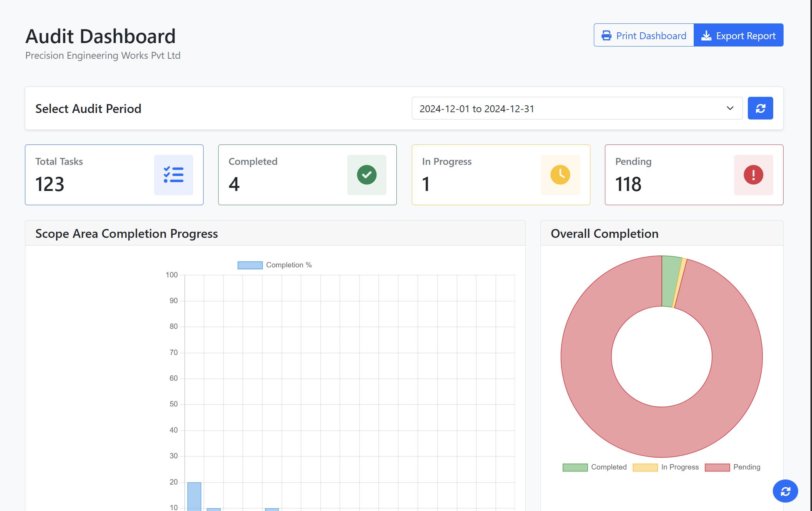This screenshot has height=511, width=812.
Task: Open the audit period dropdown
Action: [x=576, y=108]
